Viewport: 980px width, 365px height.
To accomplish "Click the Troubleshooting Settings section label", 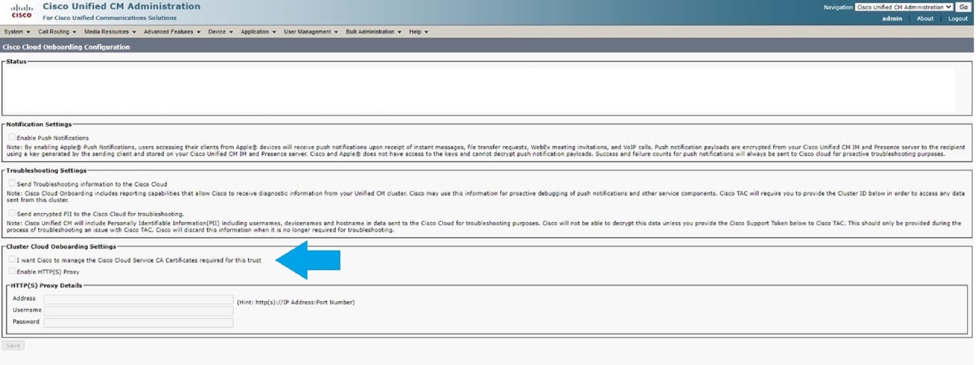I will (x=46, y=170).
